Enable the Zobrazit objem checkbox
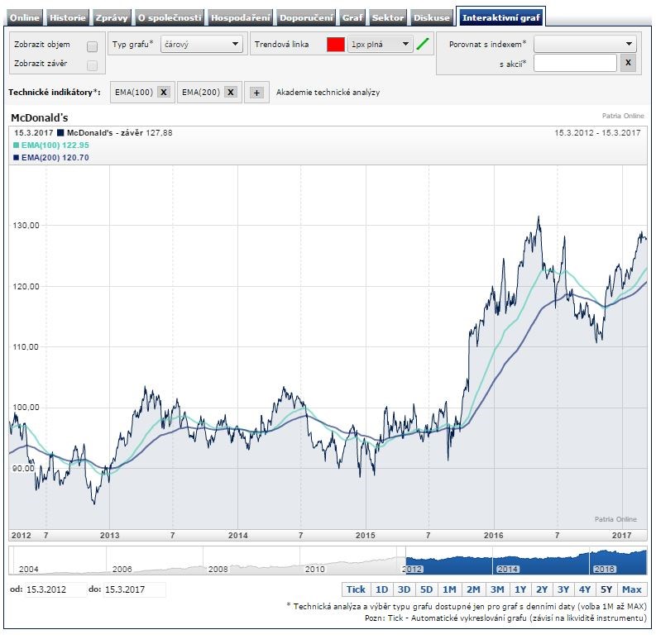Image resolution: width=656 pixels, height=644 pixels. 92,46
